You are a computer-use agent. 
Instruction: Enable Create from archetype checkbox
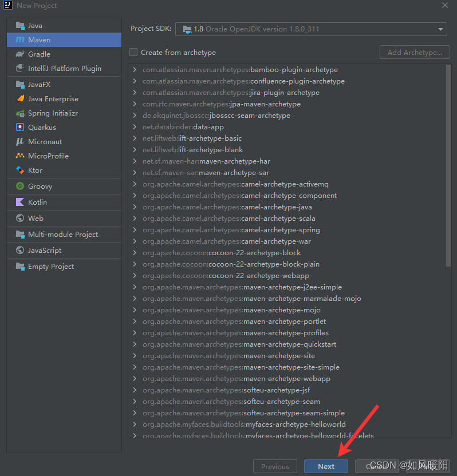[133, 52]
